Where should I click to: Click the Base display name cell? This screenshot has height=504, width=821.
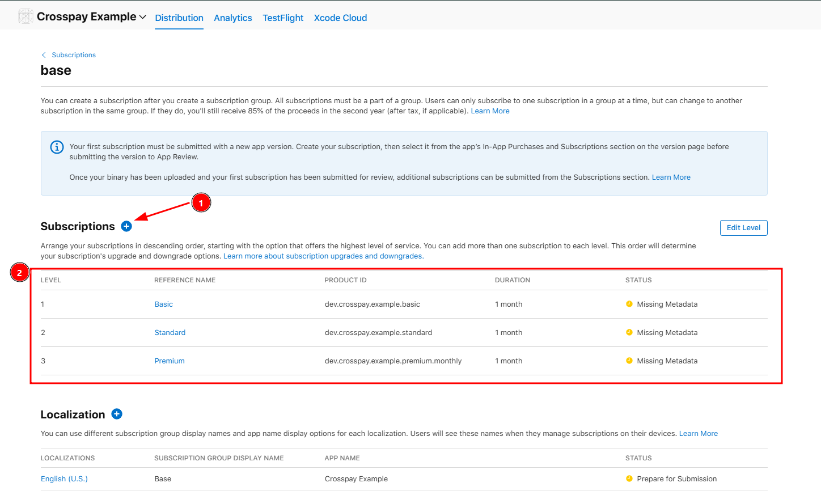(x=163, y=479)
